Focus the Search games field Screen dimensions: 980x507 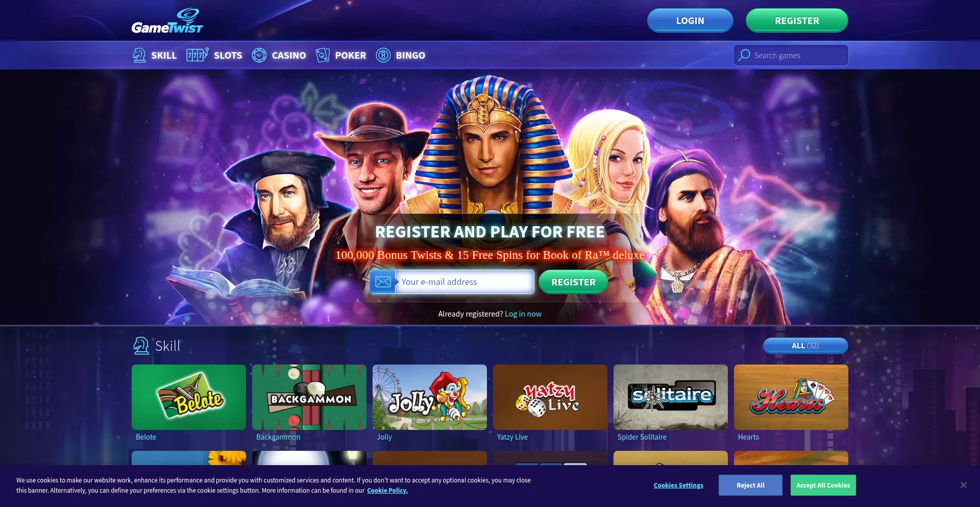(791, 55)
